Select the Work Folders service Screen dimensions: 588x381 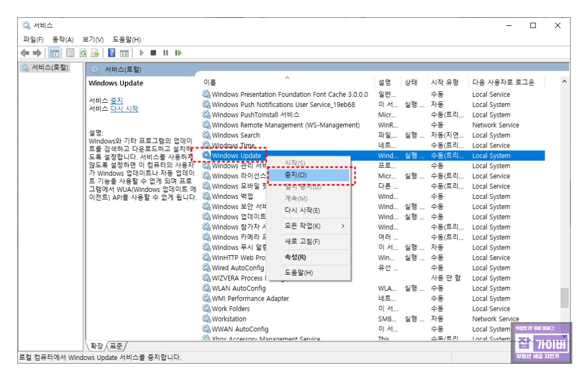(x=373, y=309)
